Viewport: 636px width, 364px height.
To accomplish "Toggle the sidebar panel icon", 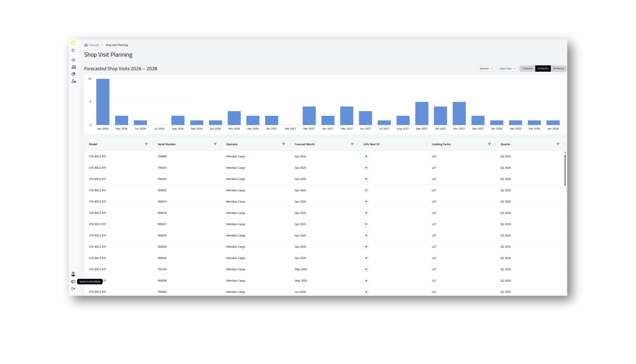I will [x=73, y=51].
